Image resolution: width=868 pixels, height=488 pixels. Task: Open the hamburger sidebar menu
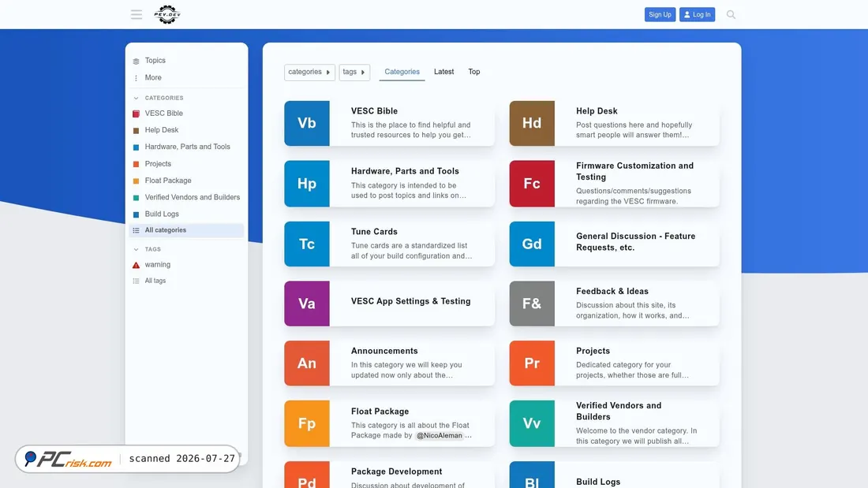pyautogui.click(x=137, y=14)
